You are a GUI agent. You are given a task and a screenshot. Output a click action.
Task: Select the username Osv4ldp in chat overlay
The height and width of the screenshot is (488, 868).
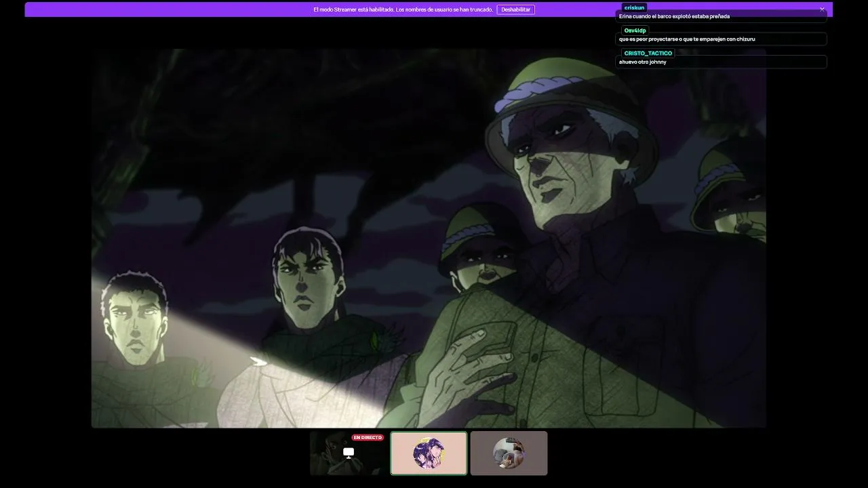point(635,30)
